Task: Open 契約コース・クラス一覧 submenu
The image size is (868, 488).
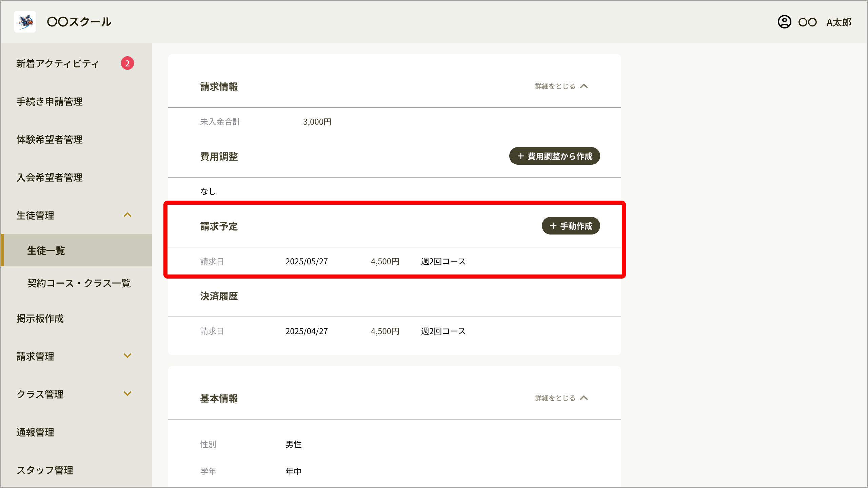Action: (79, 283)
